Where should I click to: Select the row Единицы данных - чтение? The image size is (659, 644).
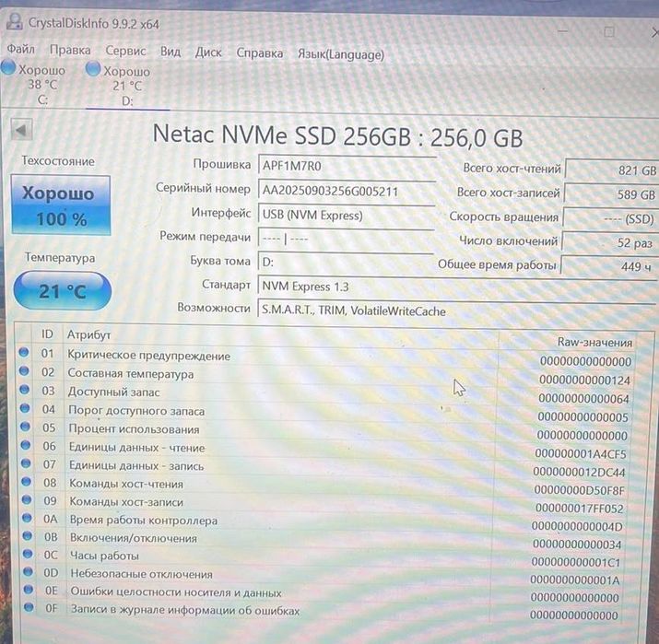coord(324,449)
